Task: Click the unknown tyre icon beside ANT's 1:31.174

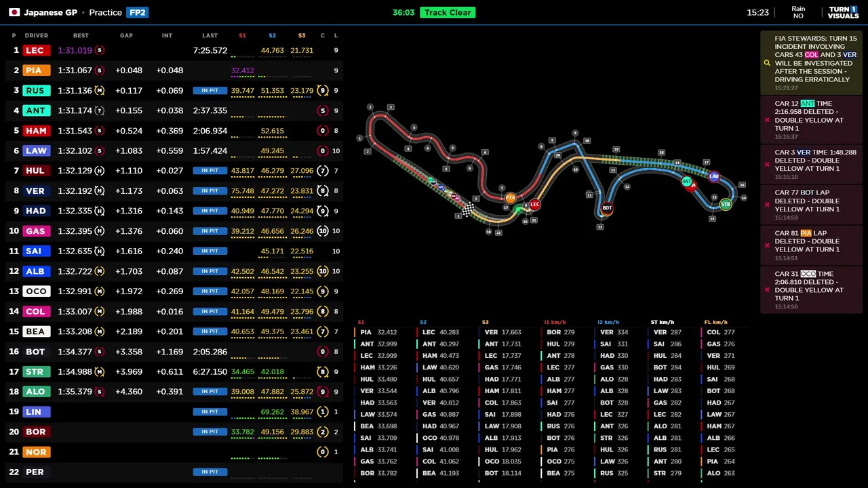Action: point(100,110)
